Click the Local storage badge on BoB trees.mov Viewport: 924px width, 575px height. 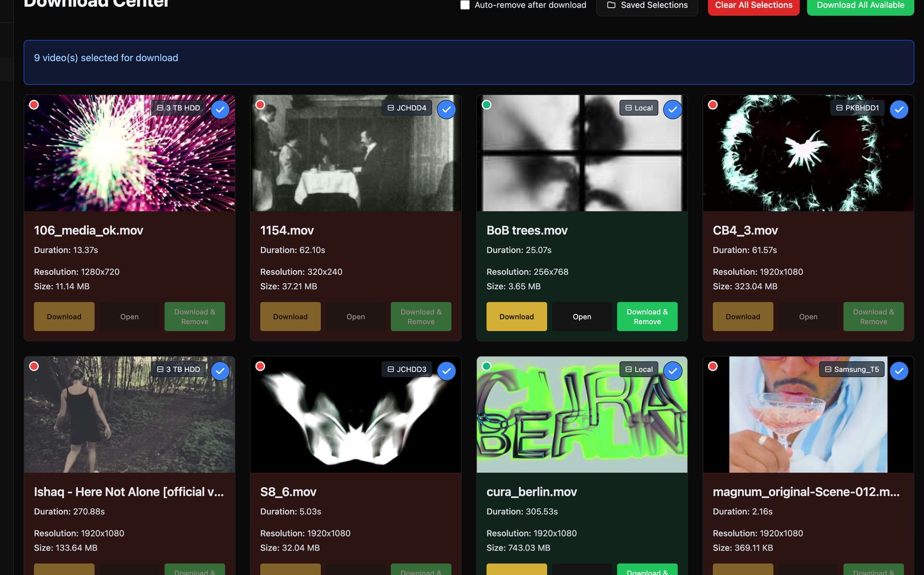click(x=638, y=108)
